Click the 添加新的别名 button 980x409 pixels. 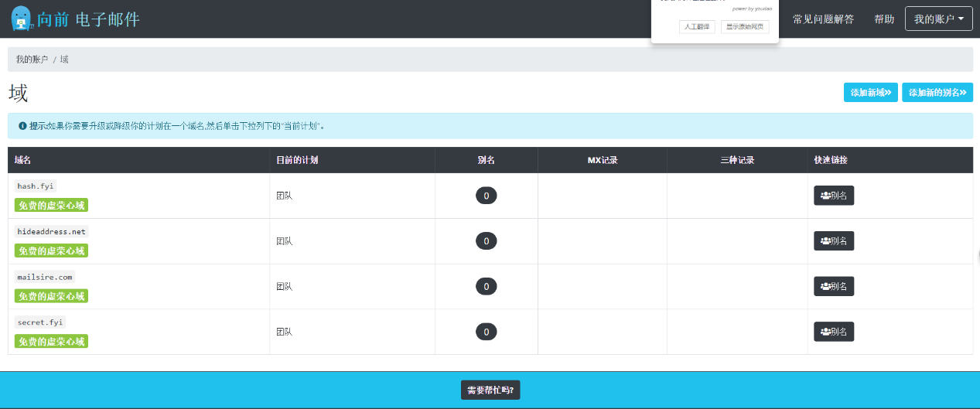click(x=937, y=93)
